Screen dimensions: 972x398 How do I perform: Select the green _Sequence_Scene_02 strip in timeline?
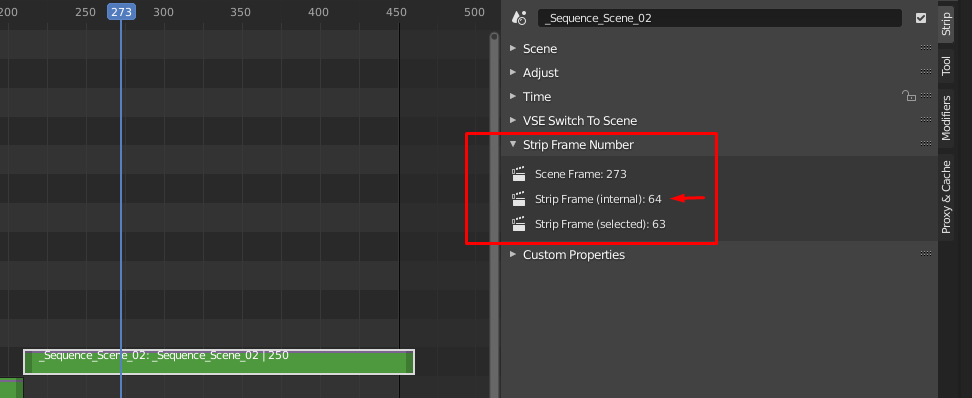click(x=219, y=362)
